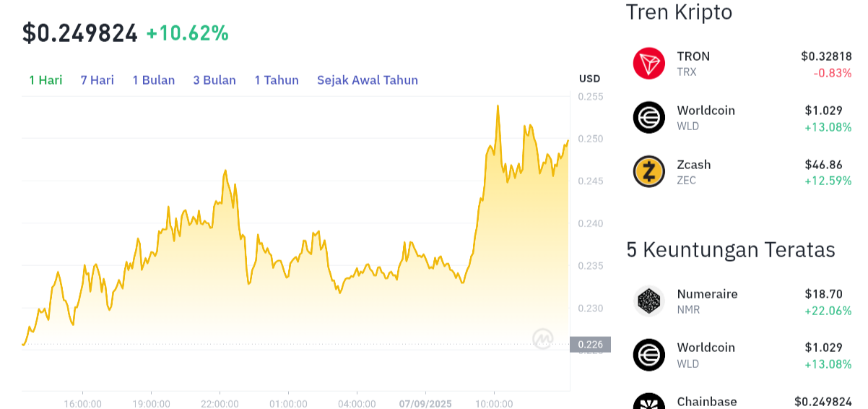The height and width of the screenshot is (409, 868).
Task: Select Sejak Awal Tahun range
Action: pos(368,80)
